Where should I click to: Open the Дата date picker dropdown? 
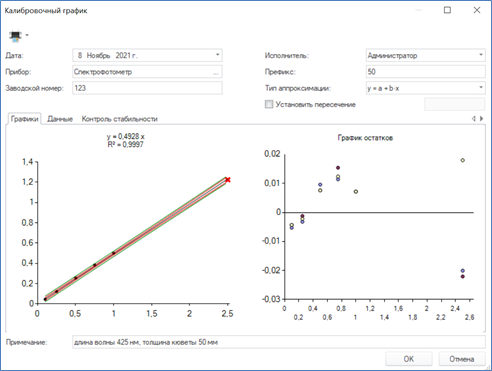pyautogui.click(x=217, y=55)
